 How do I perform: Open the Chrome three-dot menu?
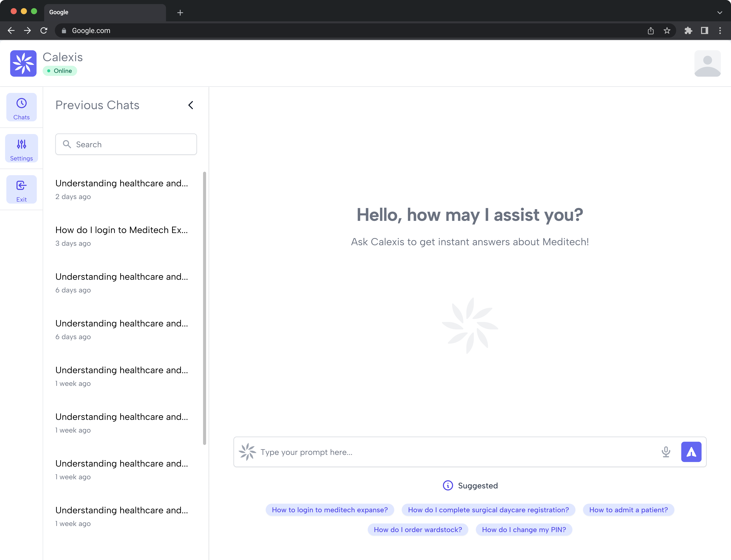[720, 30]
